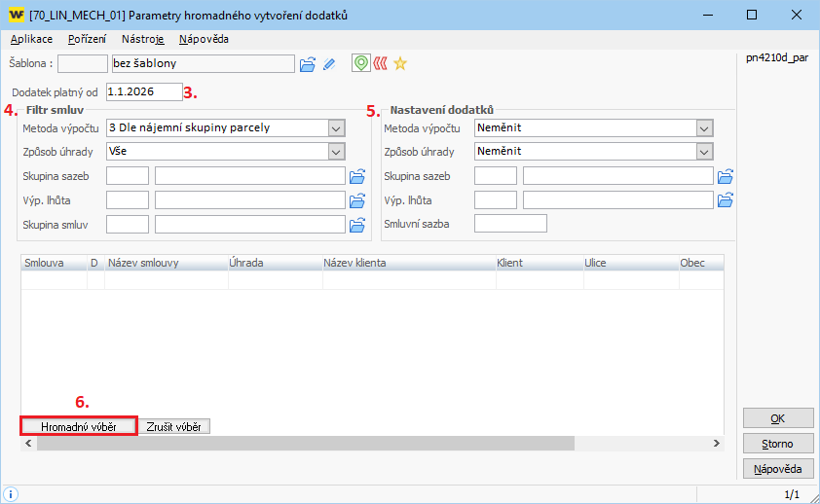Screen dimensions: 820x504
Task: Click the green map pin icon in the toolbar
Action: (360, 64)
